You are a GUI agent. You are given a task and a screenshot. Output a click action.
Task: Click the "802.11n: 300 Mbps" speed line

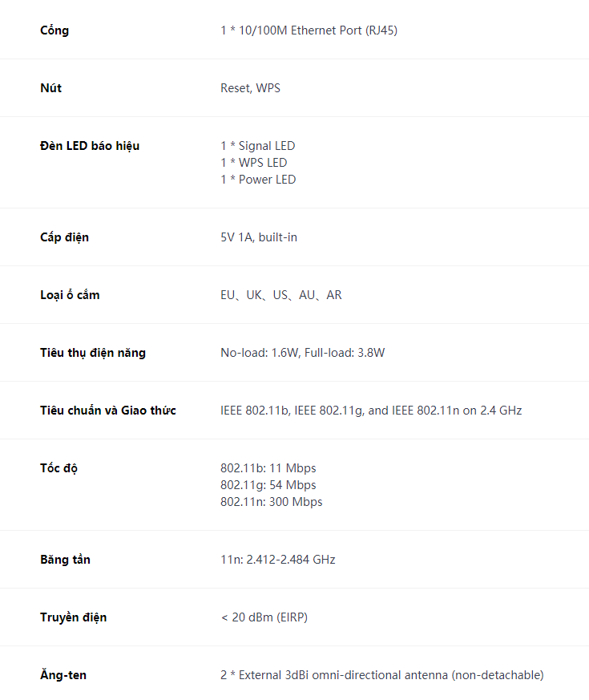click(x=271, y=502)
